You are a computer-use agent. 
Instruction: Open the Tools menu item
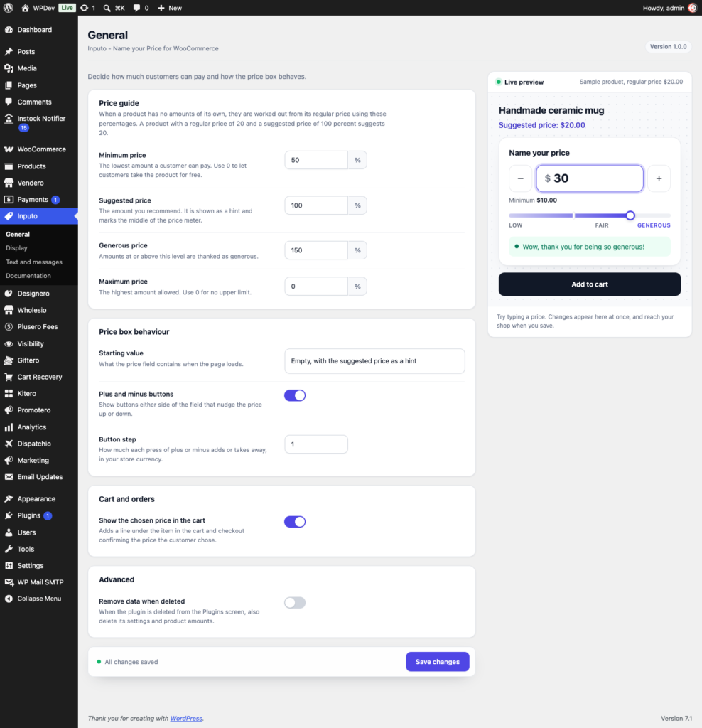(x=39, y=549)
